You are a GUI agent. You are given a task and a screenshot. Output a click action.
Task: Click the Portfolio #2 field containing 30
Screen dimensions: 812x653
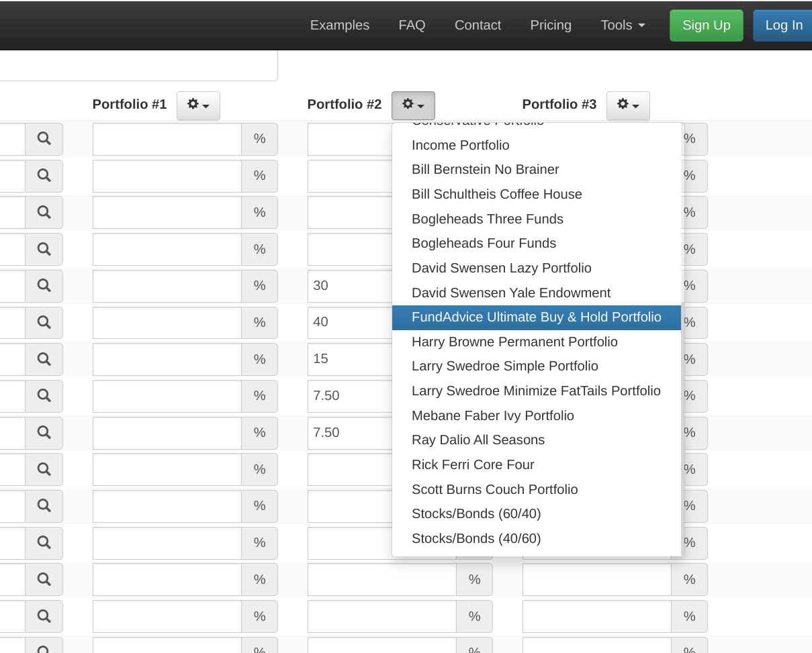tap(350, 286)
